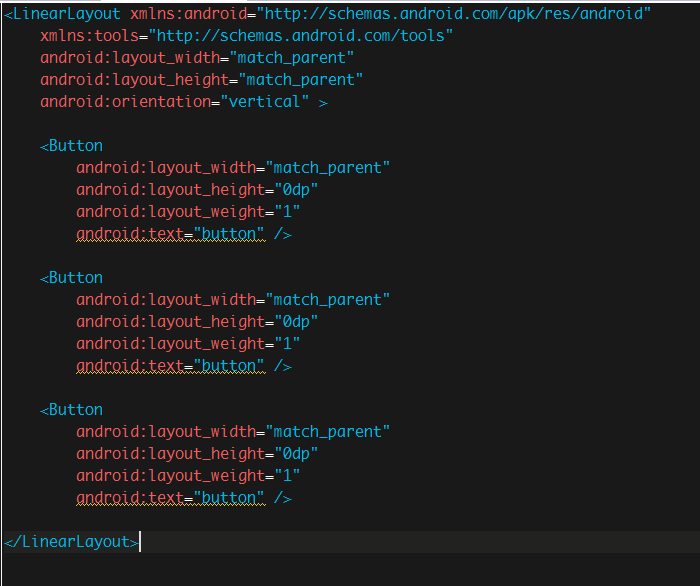This screenshot has height=586, width=700.
Task: Place cursor at closing </LinearLayout> tag
Action: (x=71, y=542)
